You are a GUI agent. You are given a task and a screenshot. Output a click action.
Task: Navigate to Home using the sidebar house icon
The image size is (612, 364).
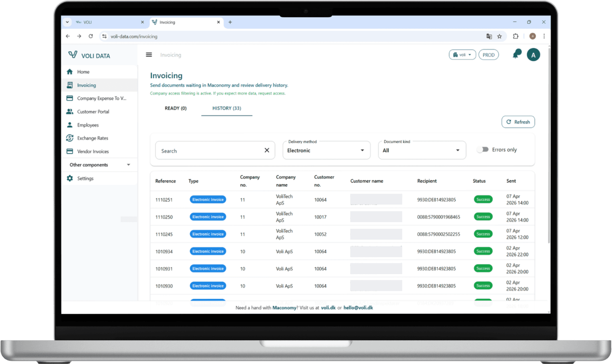click(x=70, y=71)
